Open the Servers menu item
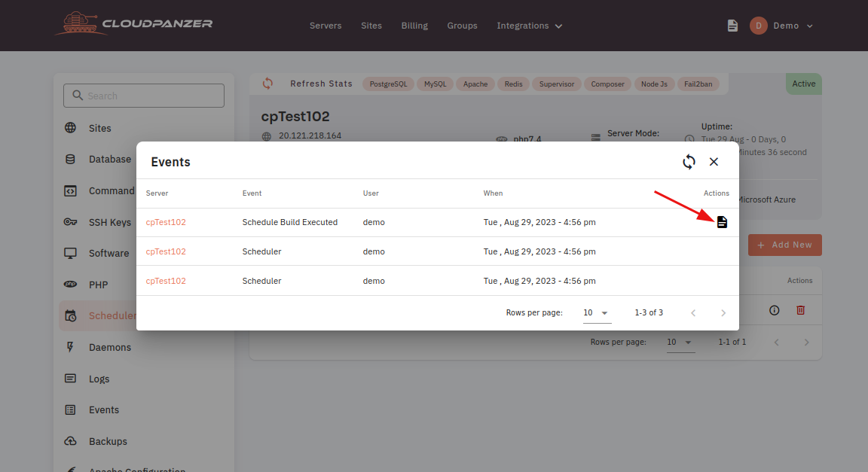This screenshot has width=868, height=472. pos(325,26)
